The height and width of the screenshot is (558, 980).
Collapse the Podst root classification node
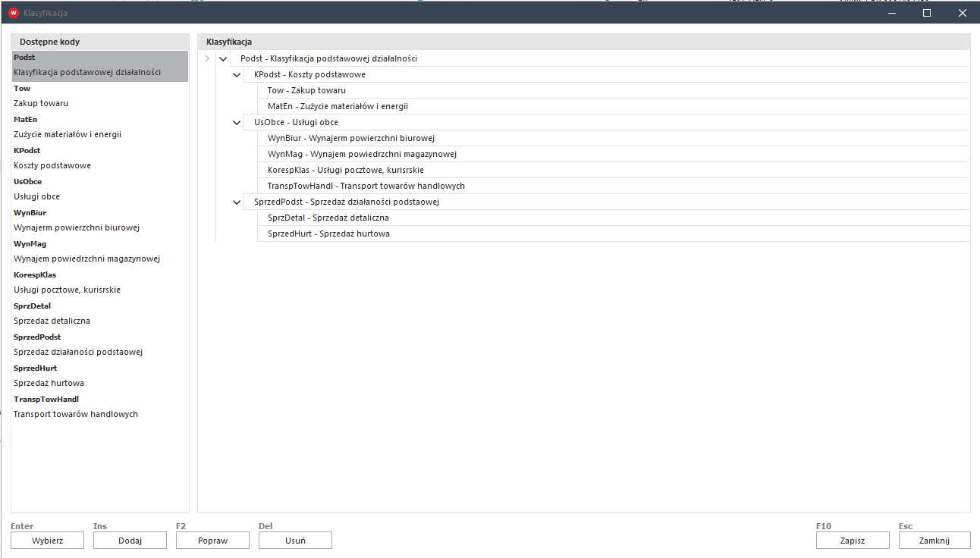(222, 58)
